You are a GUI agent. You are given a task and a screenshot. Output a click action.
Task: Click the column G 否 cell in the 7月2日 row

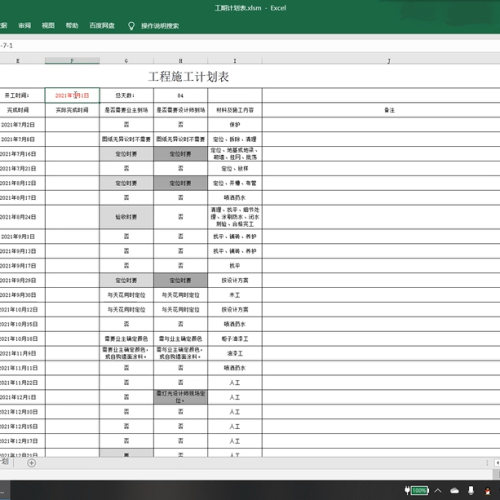(x=126, y=125)
